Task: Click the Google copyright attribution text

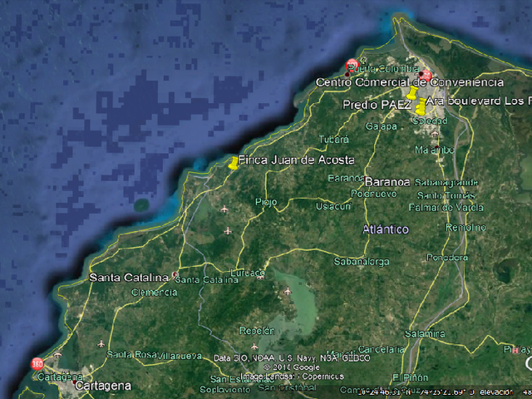Action: [292, 367]
